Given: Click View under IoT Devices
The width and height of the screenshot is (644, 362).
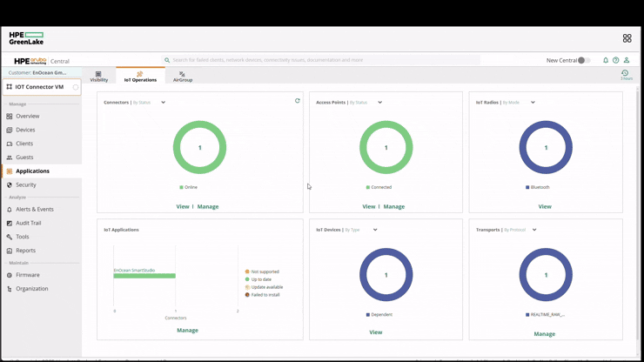Looking at the screenshot, I should 375,332.
